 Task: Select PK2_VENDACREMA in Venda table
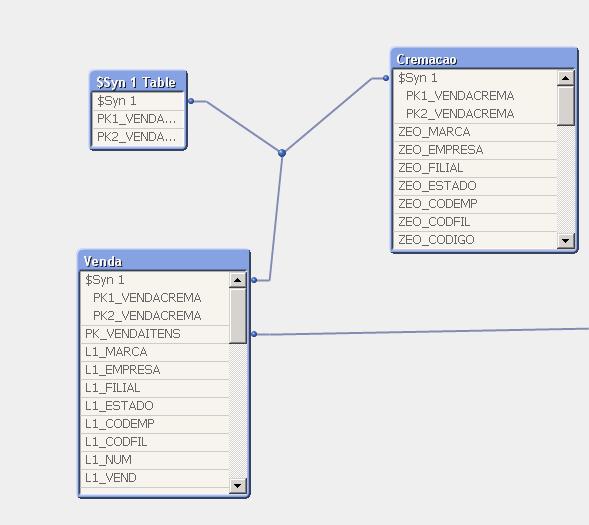pos(155,316)
